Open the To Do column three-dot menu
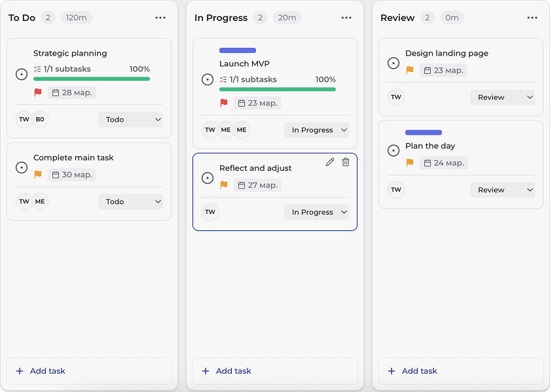Screen dimensions: 550x392 160,18
